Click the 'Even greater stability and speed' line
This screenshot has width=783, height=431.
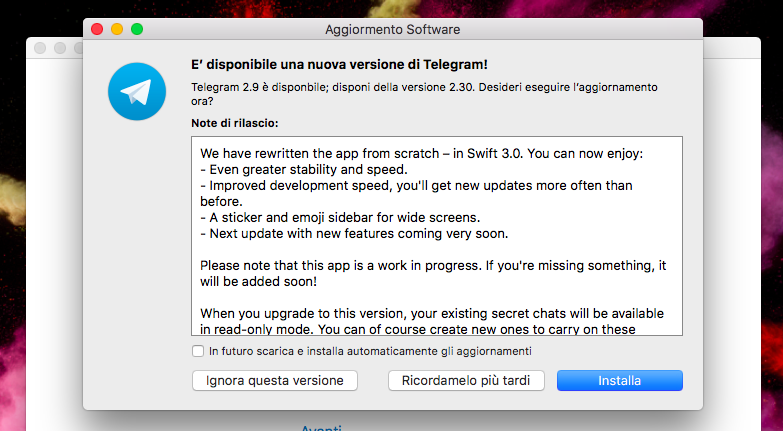pyautogui.click(x=304, y=169)
